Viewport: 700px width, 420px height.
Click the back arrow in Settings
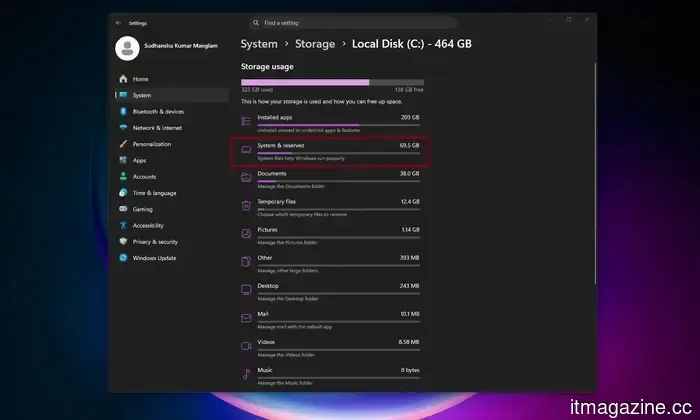click(x=118, y=23)
